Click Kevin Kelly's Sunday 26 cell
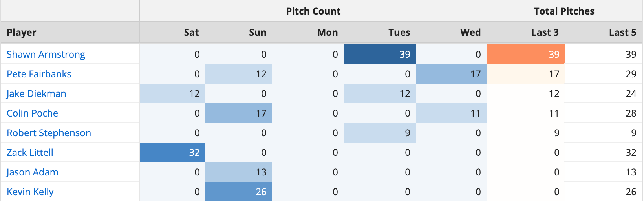The width and height of the screenshot is (644, 201). click(x=238, y=192)
